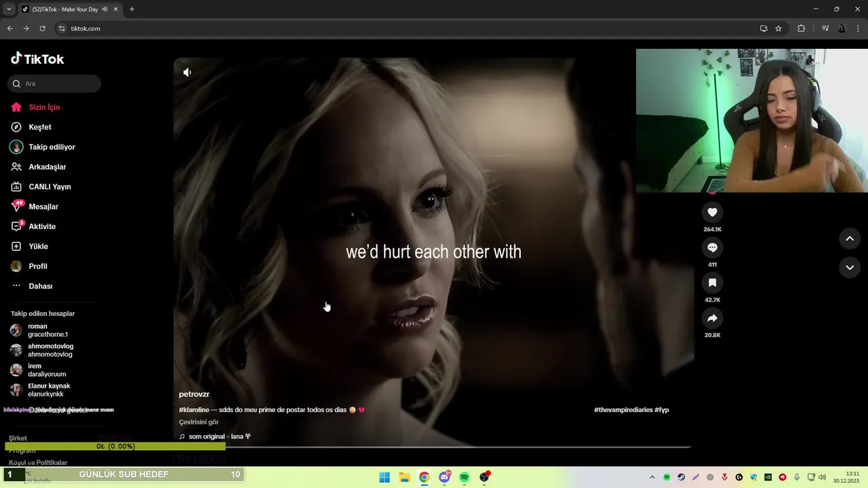Show hidden system tray icons
868x488 pixels.
click(652, 477)
